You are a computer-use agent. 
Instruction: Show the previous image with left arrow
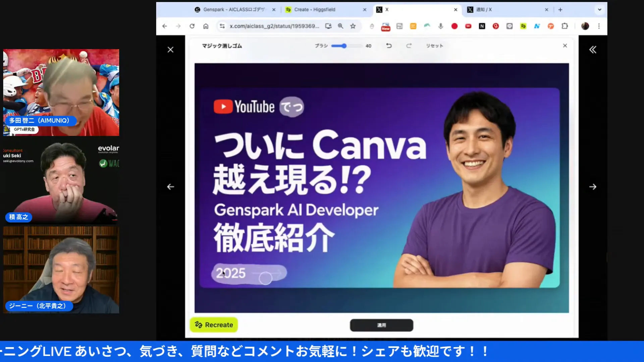[170, 187]
